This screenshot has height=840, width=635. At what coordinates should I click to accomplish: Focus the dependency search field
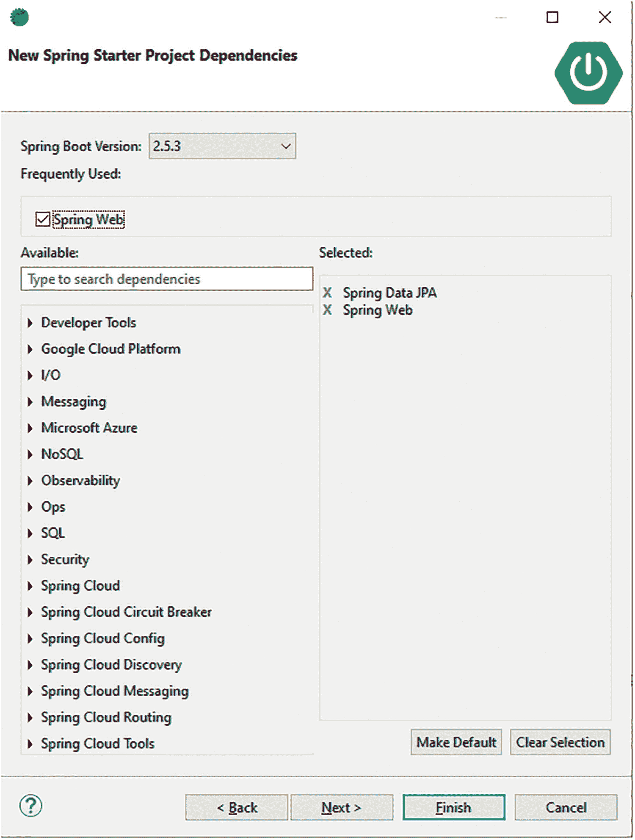coord(167,279)
